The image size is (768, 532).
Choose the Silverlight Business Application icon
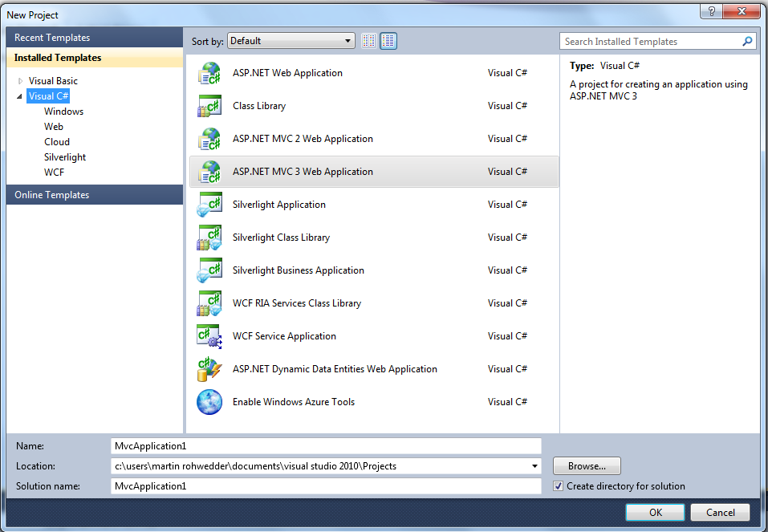tap(209, 270)
